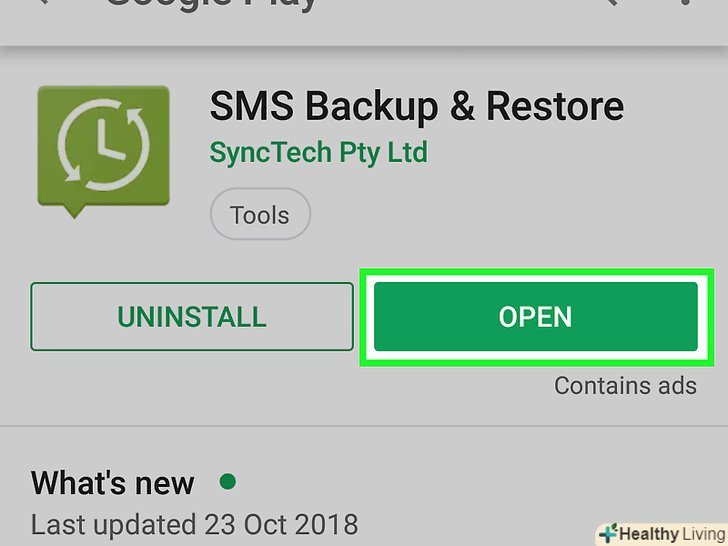Screen dimensions: 728x546
Task: Tap the back arrow in the toolbar
Action: (x=44, y=1)
